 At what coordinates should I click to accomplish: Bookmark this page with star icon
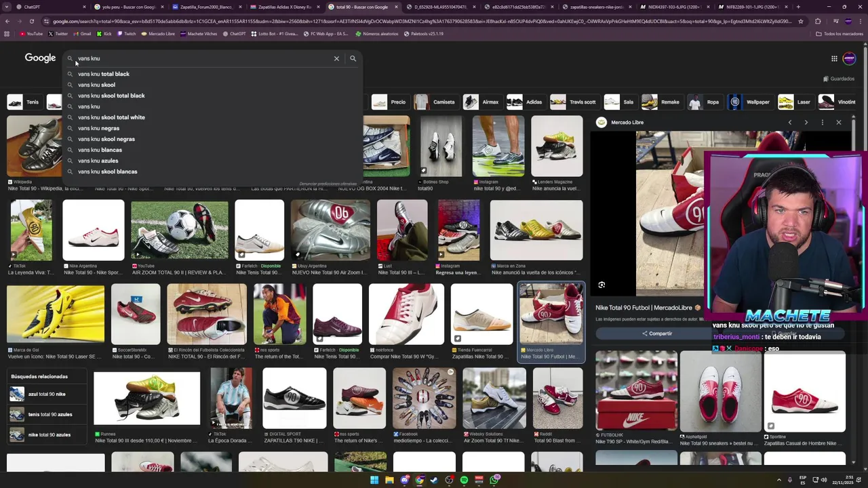pyautogui.click(x=801, y=21)
